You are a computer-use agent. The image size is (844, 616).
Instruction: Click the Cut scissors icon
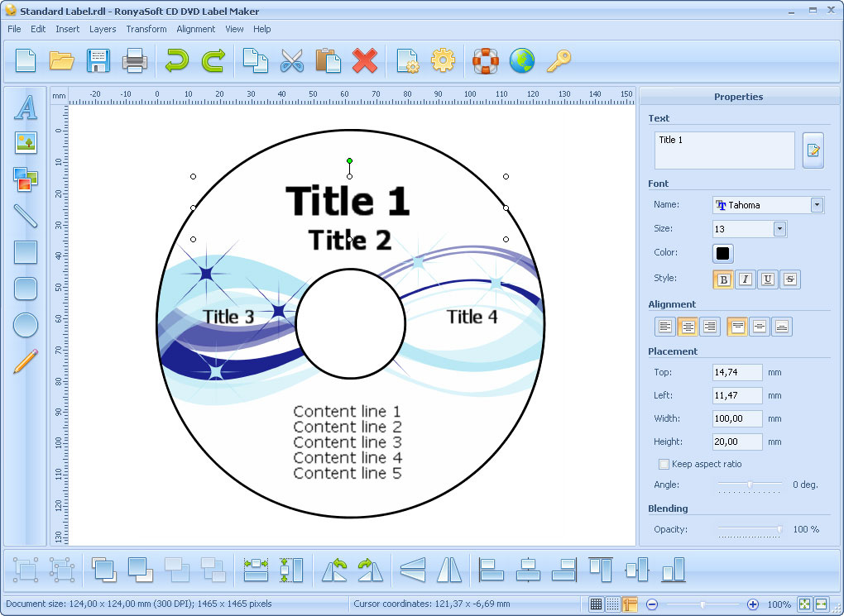pyautogui.click(x=292, y=60)
